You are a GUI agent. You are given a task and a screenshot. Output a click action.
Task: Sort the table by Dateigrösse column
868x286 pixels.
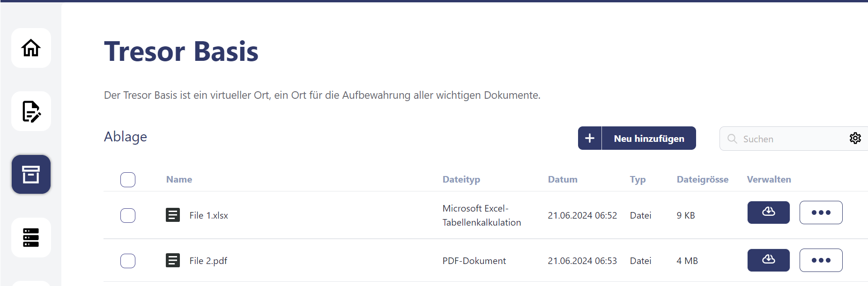[x=702, y=180]
